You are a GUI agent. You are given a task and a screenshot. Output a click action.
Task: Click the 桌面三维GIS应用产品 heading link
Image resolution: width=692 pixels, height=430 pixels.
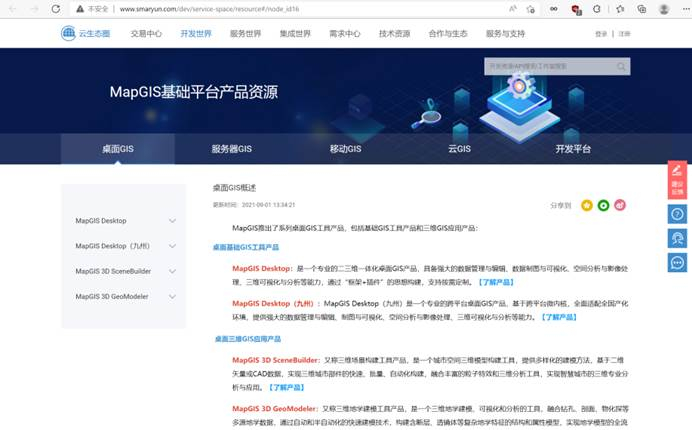tap(248, 339)
